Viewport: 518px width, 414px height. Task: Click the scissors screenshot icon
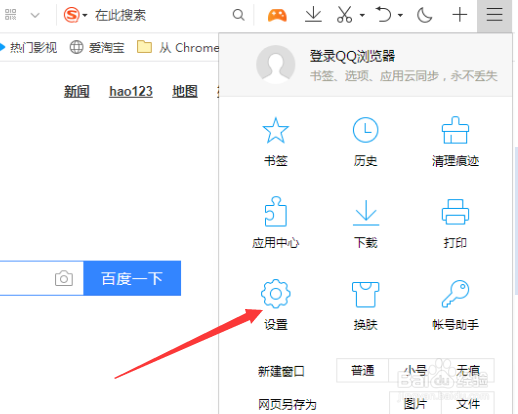(344, 15)
